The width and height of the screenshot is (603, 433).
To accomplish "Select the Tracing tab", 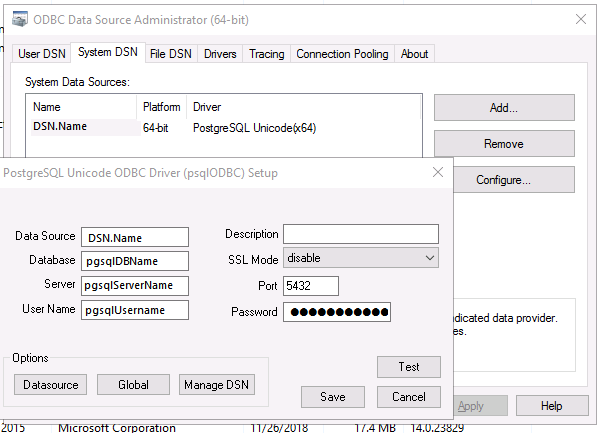I will click(266, 54).
